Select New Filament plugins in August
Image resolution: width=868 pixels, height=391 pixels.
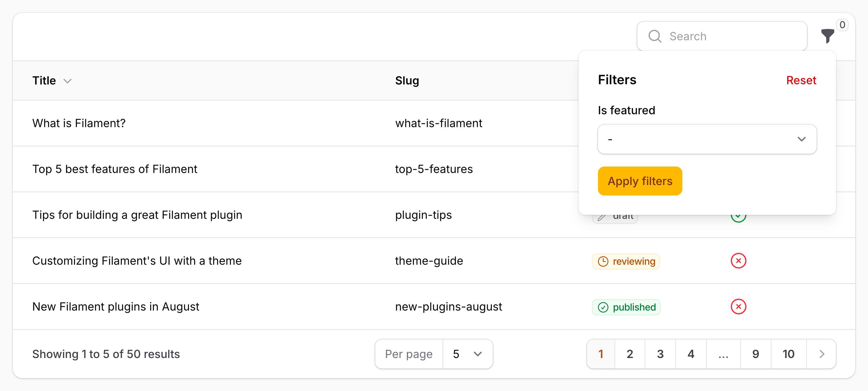click(115, 307)
